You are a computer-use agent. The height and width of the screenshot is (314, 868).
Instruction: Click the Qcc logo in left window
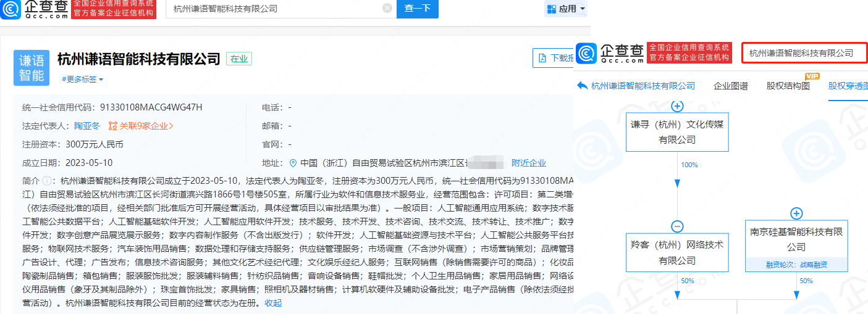[x=34, y=9]
